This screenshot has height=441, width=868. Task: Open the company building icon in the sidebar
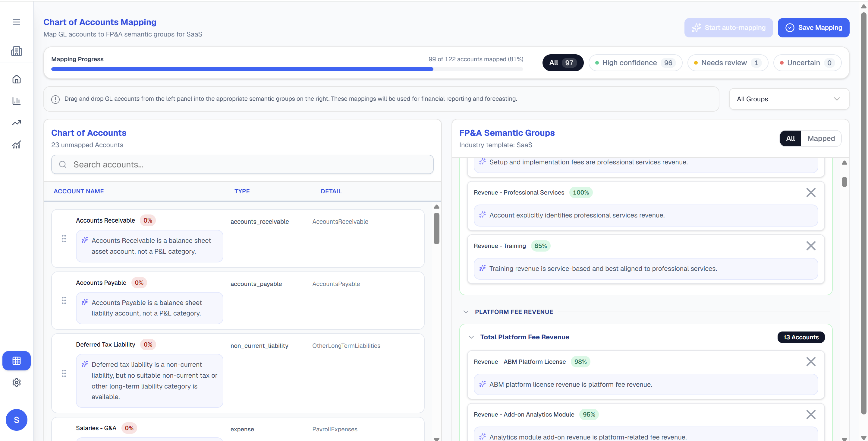click(17, 51)
